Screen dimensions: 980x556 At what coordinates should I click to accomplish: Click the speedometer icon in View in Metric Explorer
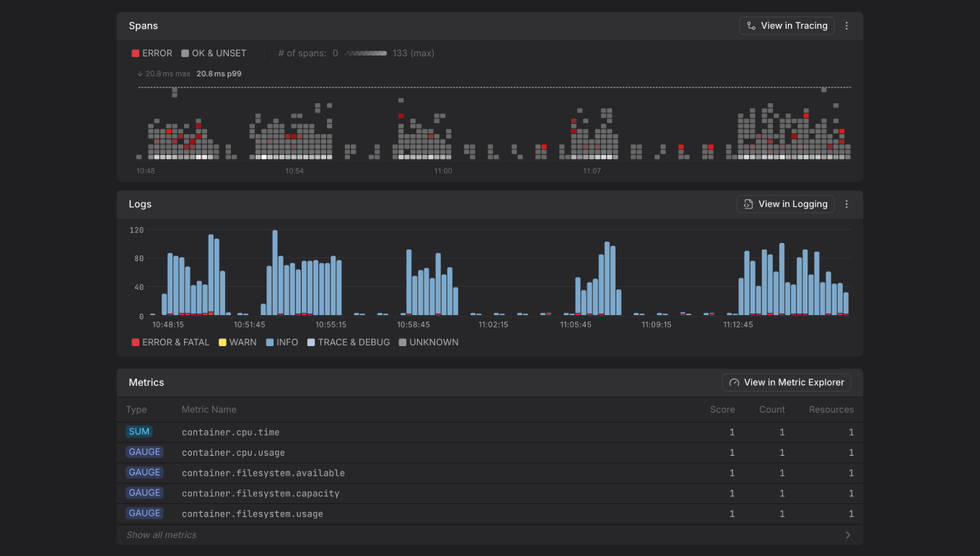tap(735, 382)
